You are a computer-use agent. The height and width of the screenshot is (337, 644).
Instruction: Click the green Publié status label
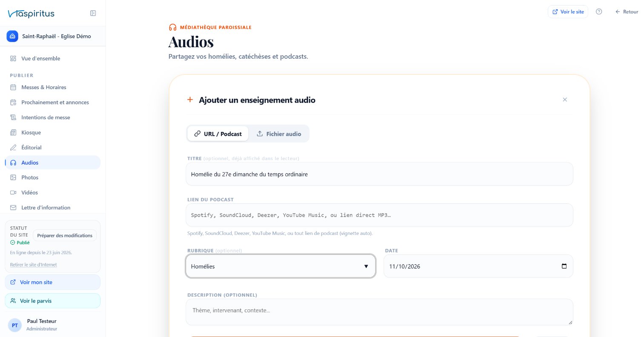click(x=20, y=243)
